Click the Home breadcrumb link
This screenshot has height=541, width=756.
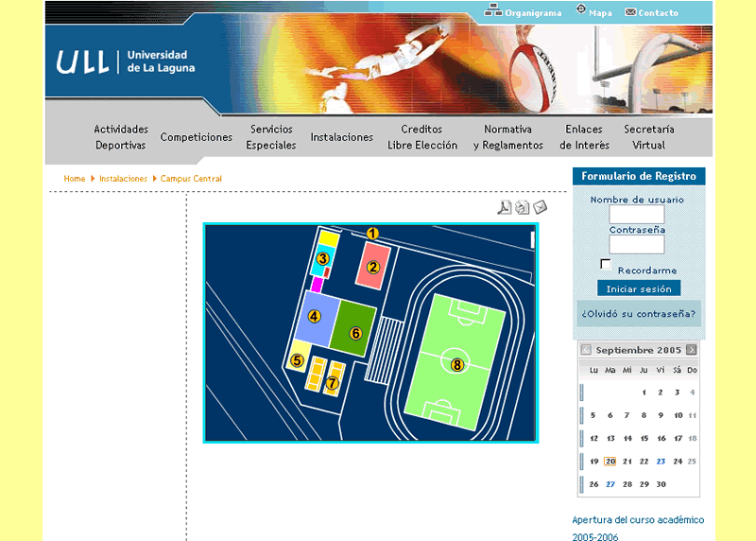75,179
